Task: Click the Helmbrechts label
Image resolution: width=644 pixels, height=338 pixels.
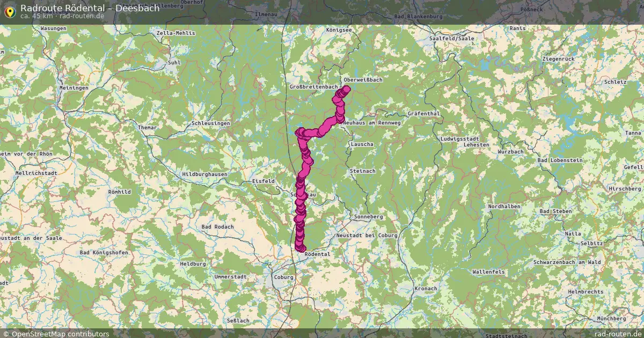Action: [585, 292]
